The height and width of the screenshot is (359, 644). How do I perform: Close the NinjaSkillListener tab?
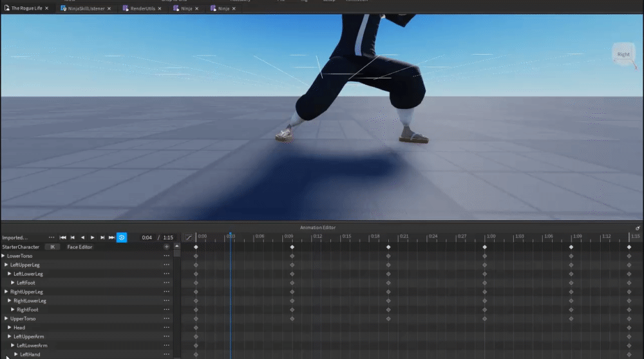click(109, 8)
